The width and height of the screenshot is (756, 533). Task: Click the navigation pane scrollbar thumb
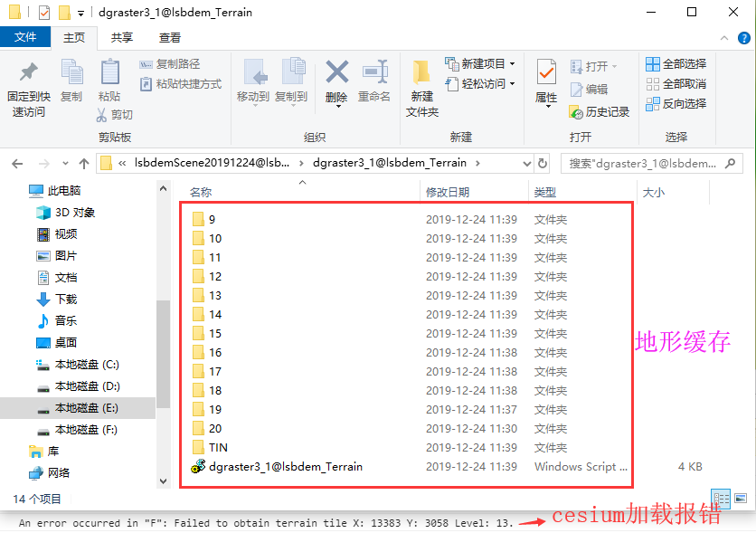(x=164, y=354)
